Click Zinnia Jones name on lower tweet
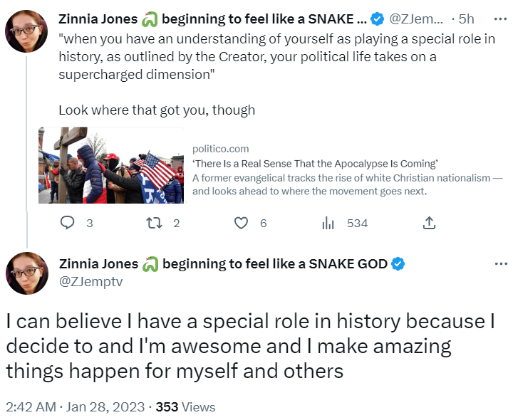 99,264
